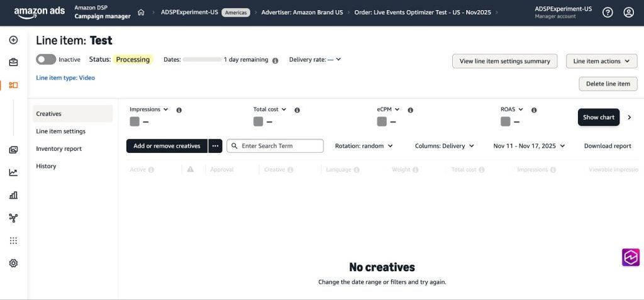Open Line item actions dropdown
The width and height of the screenshot is (644, 300).
[x=602, y=61]
